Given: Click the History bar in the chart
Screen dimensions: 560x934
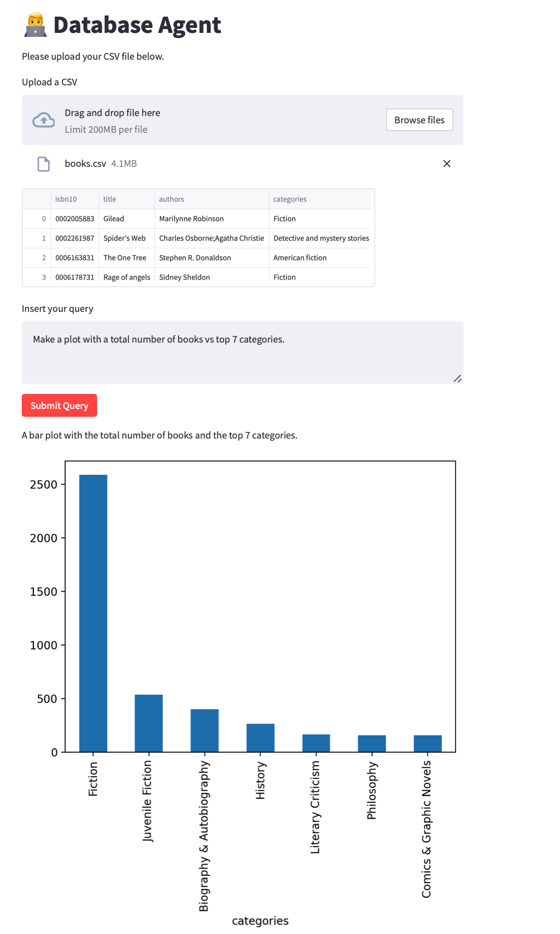Looking at the screenshot, I should point(260,738).
